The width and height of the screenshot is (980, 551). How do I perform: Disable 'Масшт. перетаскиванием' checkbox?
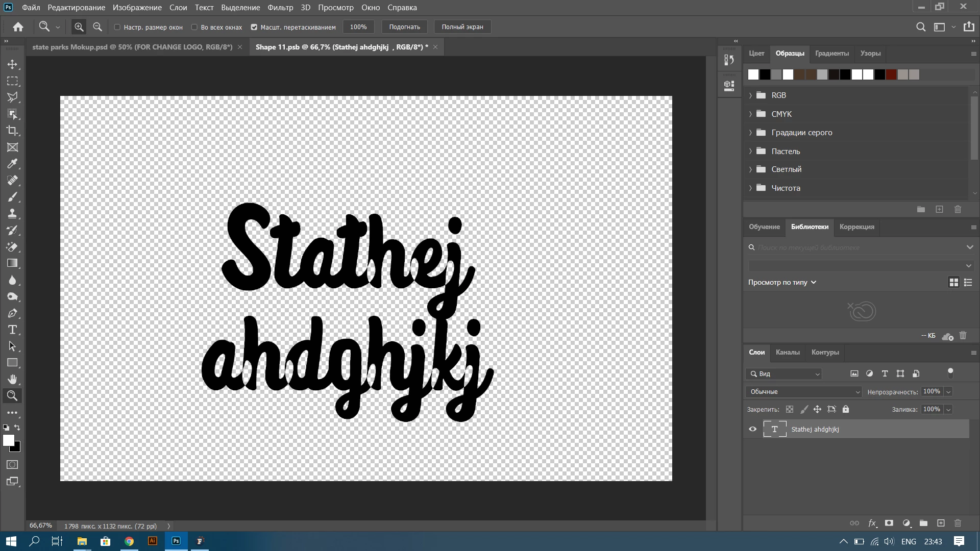pyautogui.click(x=254, y=27)
